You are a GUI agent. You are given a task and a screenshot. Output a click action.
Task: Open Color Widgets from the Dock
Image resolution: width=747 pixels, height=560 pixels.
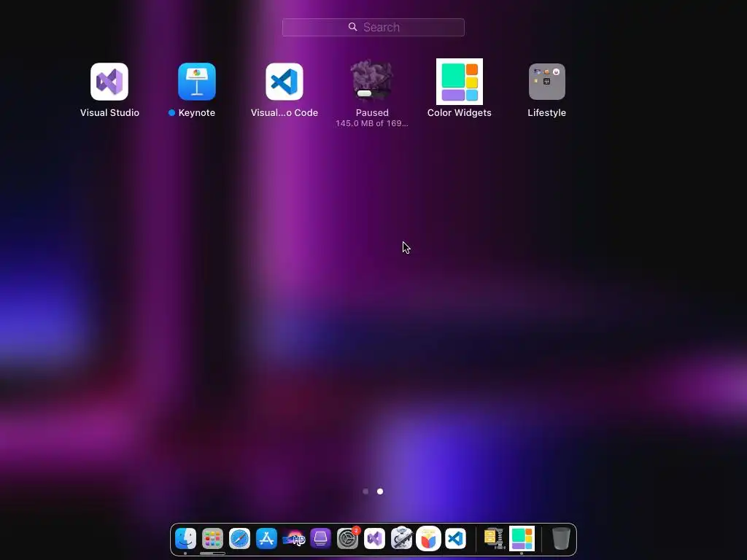pos(522,539)
